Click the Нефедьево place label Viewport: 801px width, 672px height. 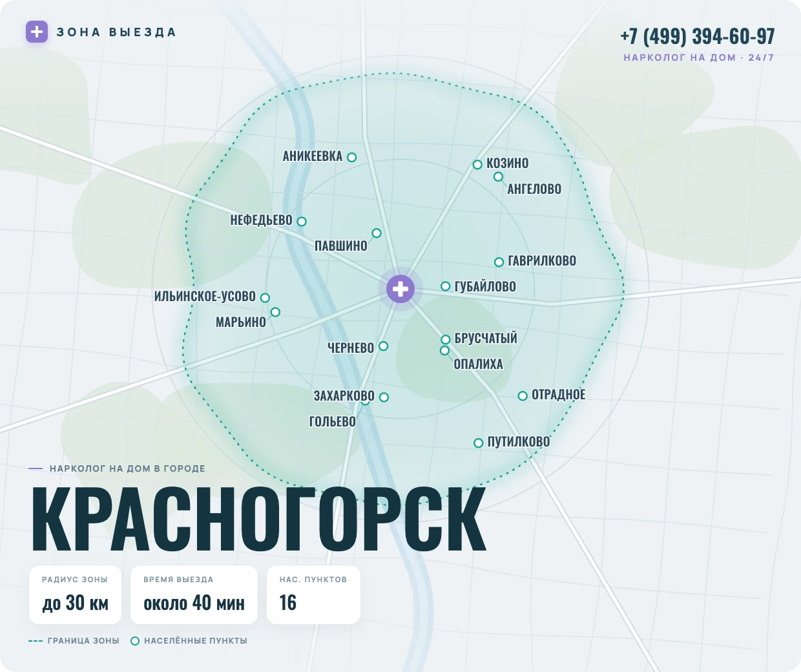262,220
